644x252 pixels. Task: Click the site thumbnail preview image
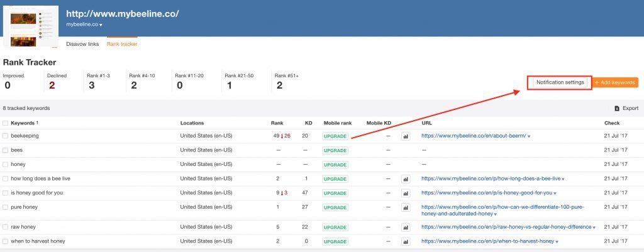pos(30,26)
